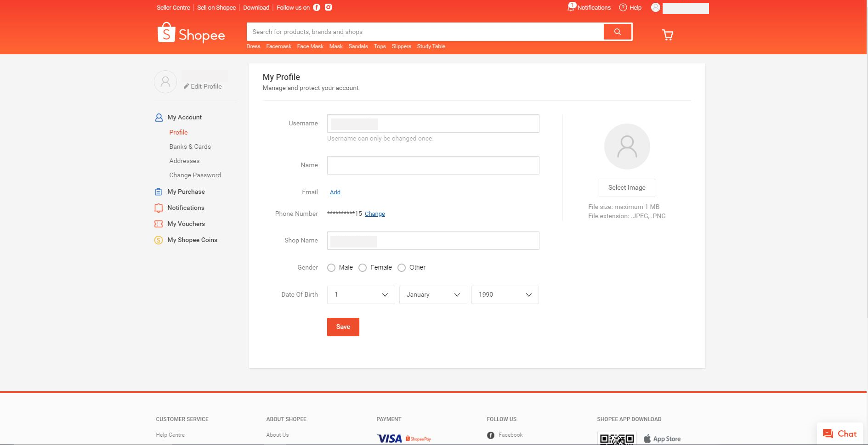The height and width of the screenshot is (445, 868).
Task: Click the Sandals search suggestion
Action: click(x=358, y=46)
